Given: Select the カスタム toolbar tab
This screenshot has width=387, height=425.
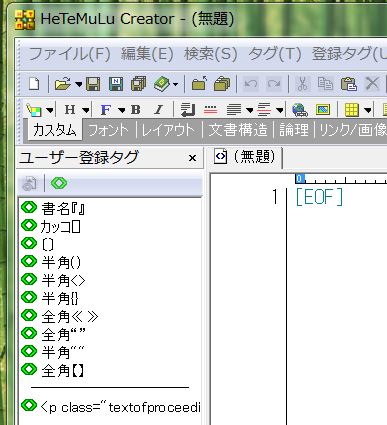Looking at the screenshot, I should click(55, 130).
